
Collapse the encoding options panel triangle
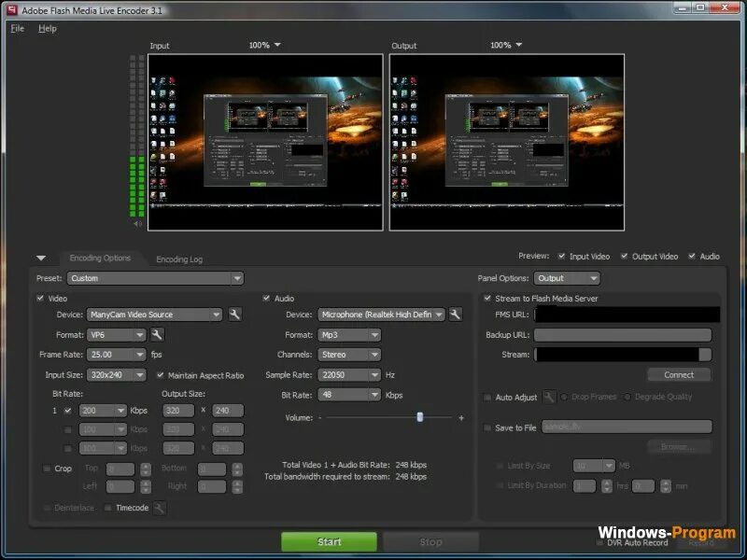pyautogui.click(x=41, y=259)
